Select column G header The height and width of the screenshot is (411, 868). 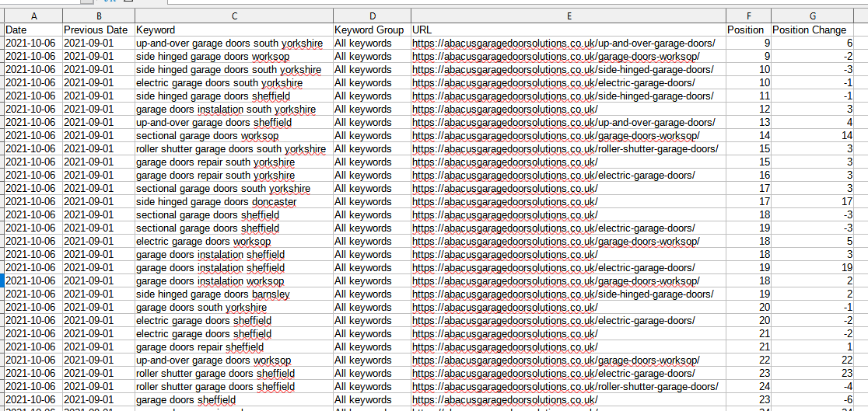812,16
